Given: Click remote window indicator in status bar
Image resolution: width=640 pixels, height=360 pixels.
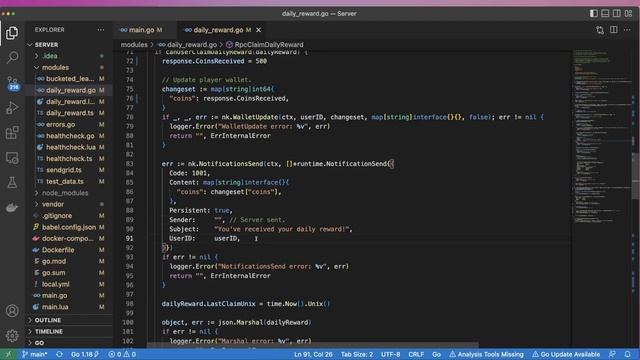Looking at the screenshot, I should pos(8,354).
